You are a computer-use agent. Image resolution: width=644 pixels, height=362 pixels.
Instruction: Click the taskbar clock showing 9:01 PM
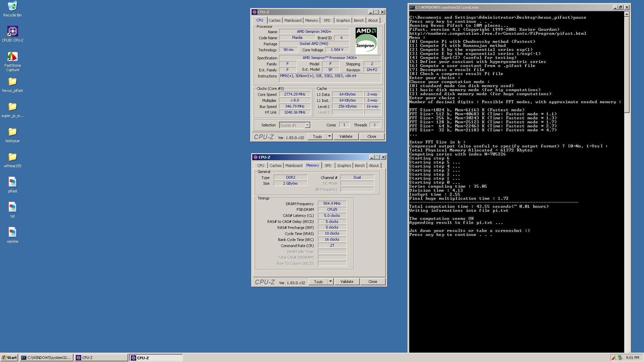point(632,358)
